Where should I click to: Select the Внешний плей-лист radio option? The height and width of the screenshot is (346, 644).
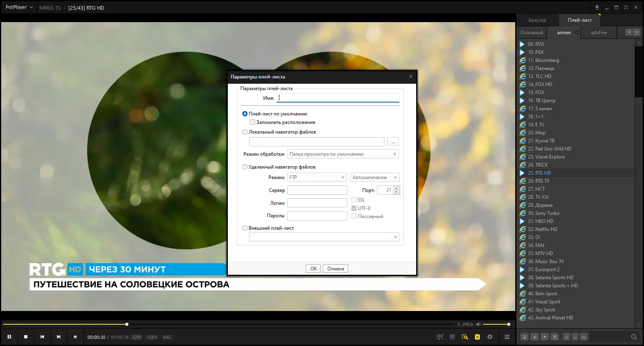pyautogui.click(x=245, y=228)
